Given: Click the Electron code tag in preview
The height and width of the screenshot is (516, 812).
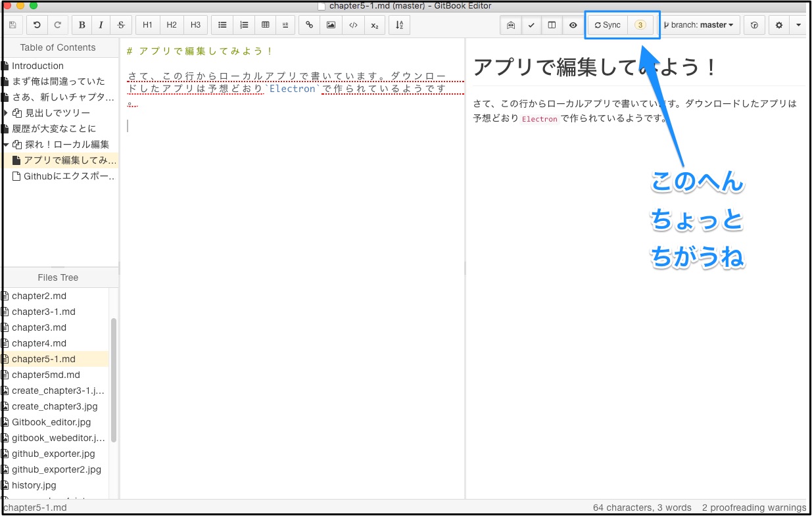Looking at the screenshot, I should (x=540, y=119).
